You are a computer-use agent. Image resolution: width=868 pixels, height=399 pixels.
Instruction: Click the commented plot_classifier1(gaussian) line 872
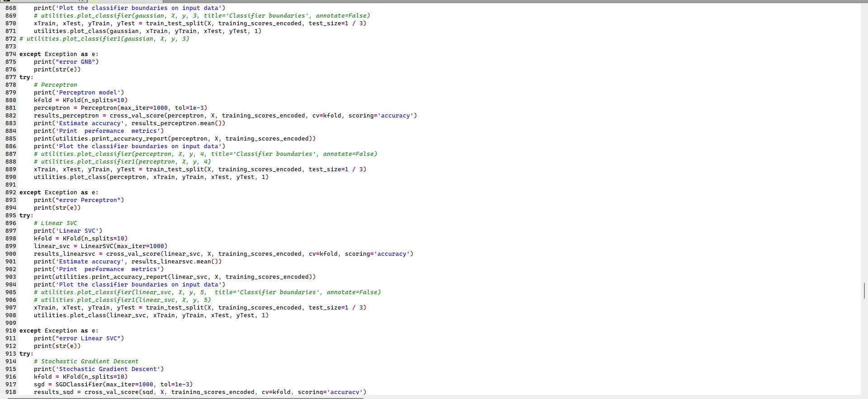[104, 39]
